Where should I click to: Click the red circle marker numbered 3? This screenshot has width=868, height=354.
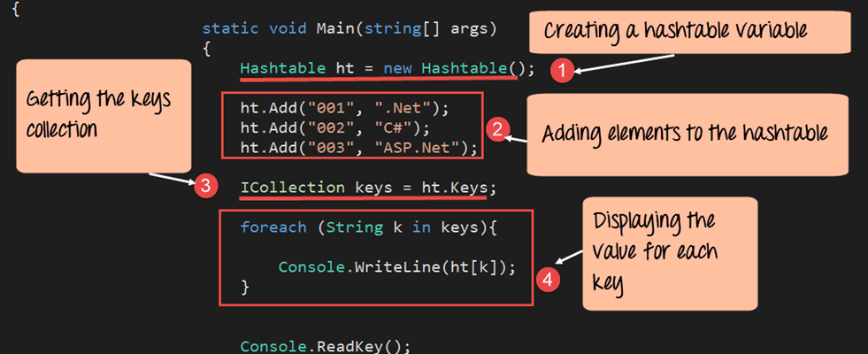[x=205, y=186]
